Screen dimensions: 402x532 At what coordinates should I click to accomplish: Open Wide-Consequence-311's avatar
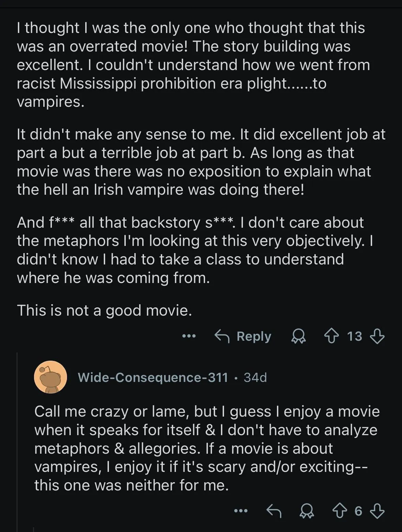pyautogui.click(x=51, y=377)
